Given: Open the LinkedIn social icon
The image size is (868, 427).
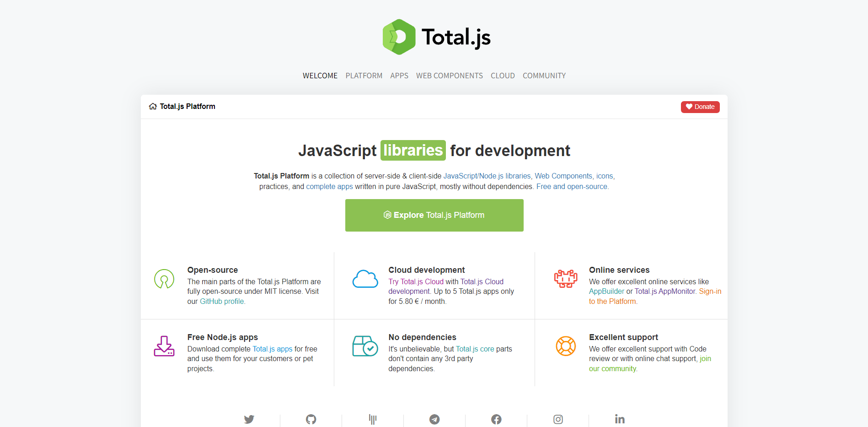Looking at the screenshot, I should click(620, 419).
